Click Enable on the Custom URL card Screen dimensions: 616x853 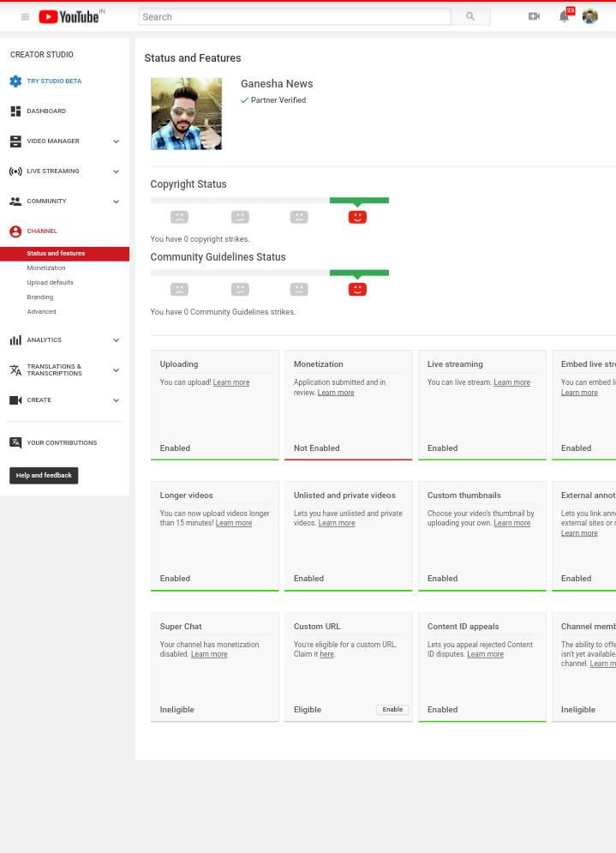pyautogui.click(x=392, y=709)
